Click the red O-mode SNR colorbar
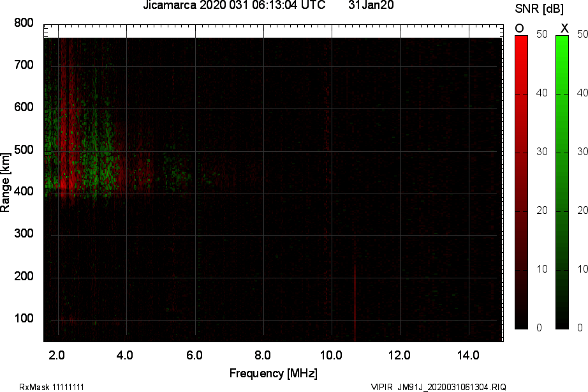The image size is (588, 392). point(521,182)
